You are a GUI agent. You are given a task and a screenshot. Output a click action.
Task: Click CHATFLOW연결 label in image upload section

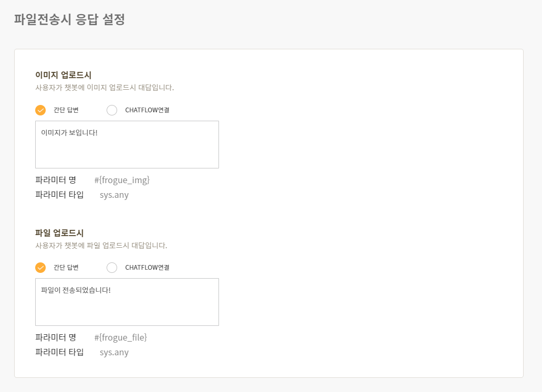tap(147, 110)
